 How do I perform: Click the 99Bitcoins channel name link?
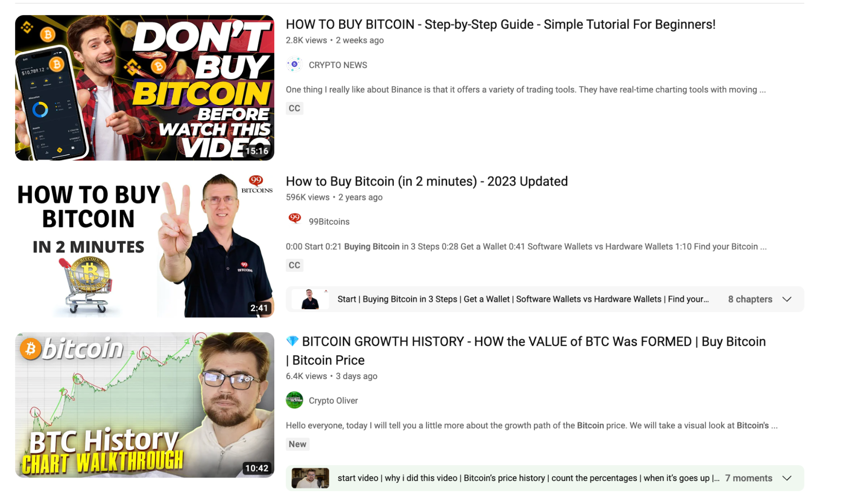[329, 221]
